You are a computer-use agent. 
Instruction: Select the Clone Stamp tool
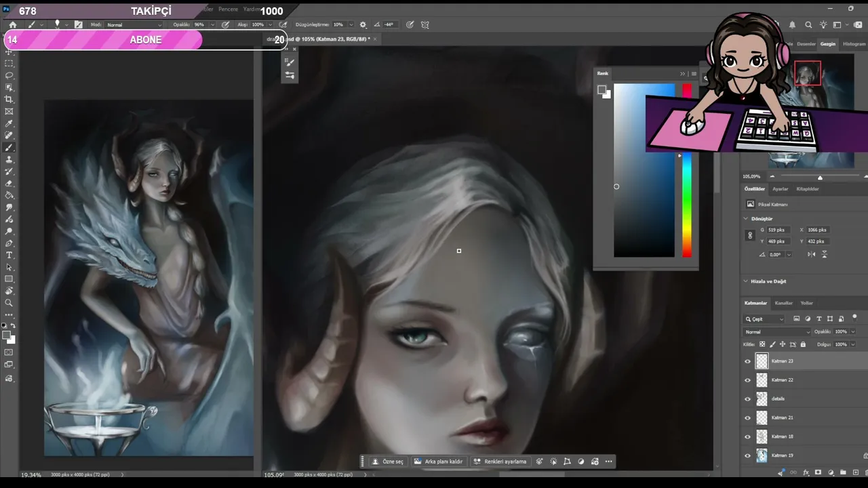[9, 159]
